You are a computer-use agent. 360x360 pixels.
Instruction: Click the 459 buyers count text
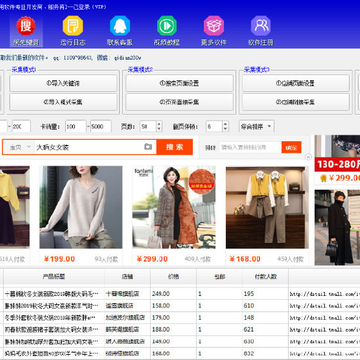291,259
